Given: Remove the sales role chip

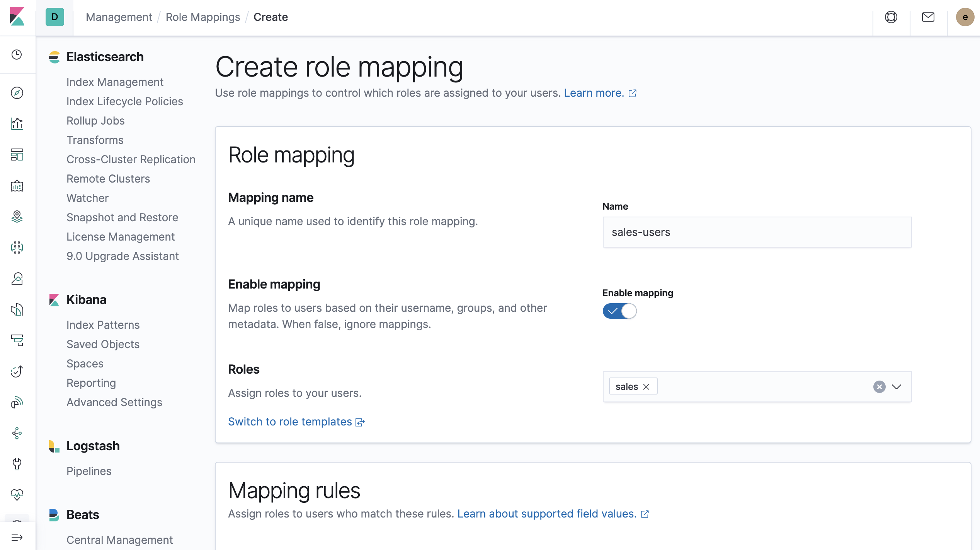Looking at the screenshot, I should pos(646,386).
